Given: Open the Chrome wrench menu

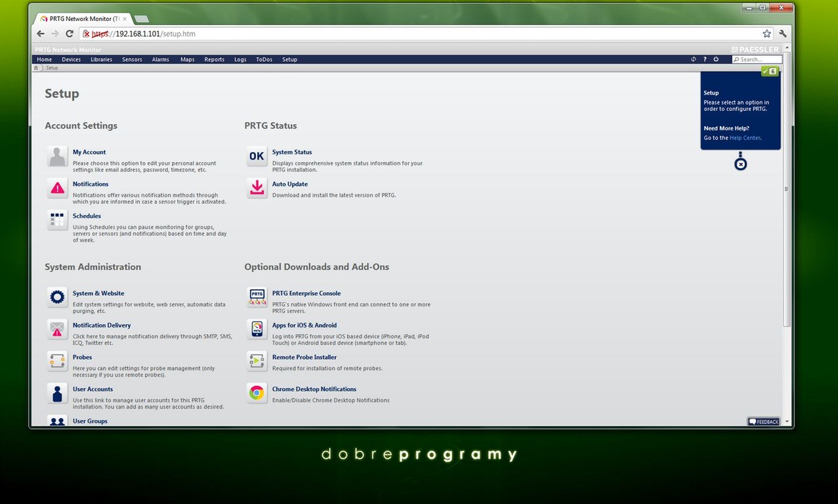Looking at the screenshot, I should click(783, 33).
